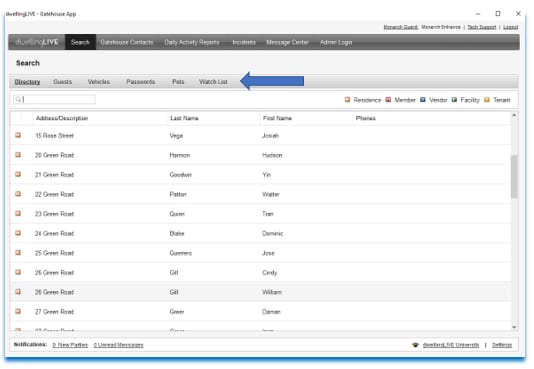This screenshot has height=369, width=534.
Task: Sort by the Address/Description column header
Action: tap(62, 118)
